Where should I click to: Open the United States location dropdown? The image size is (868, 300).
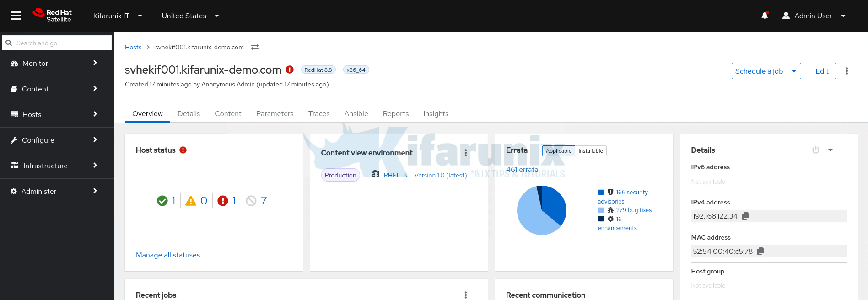tap(190, 16)
